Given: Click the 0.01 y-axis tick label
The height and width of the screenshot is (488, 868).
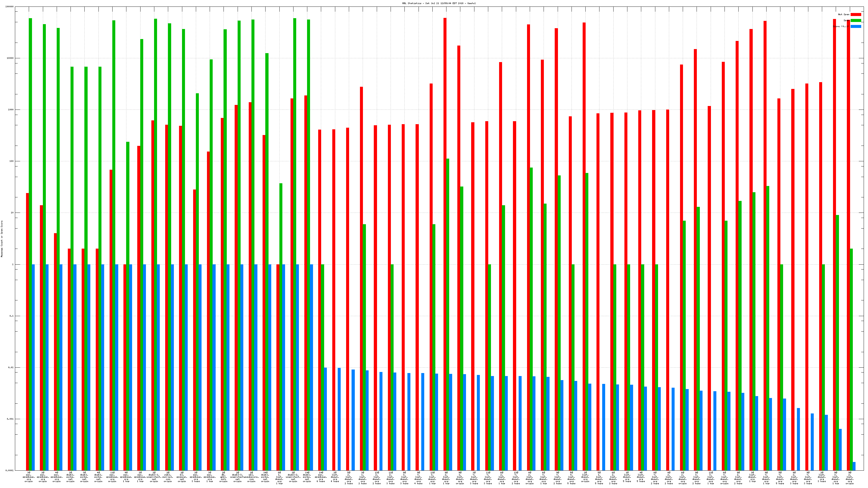Looking at the screenshot, I should click(x=11, y=367).
